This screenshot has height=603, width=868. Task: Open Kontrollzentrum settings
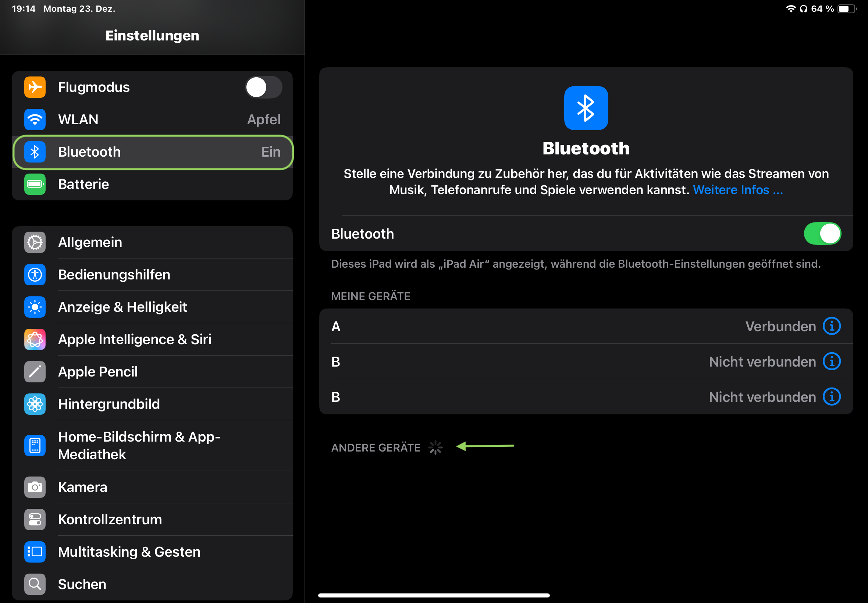[x=110, y=520]
